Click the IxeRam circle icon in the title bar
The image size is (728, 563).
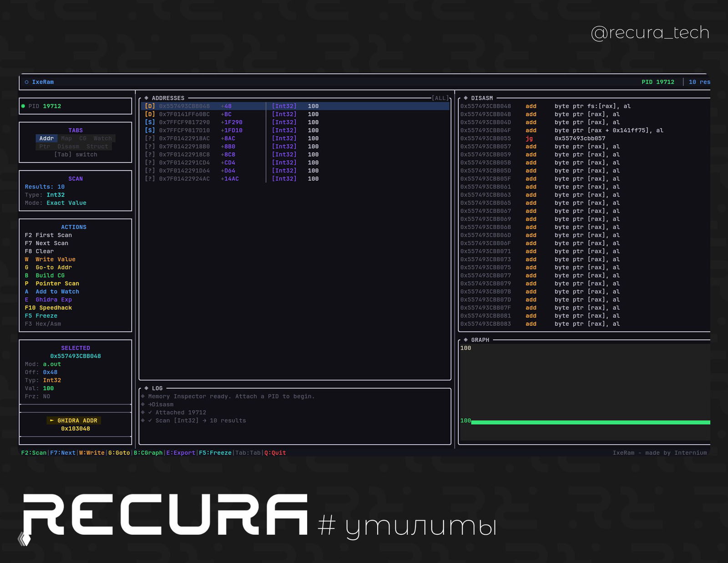pyautogui.click(x=27, y=82)
